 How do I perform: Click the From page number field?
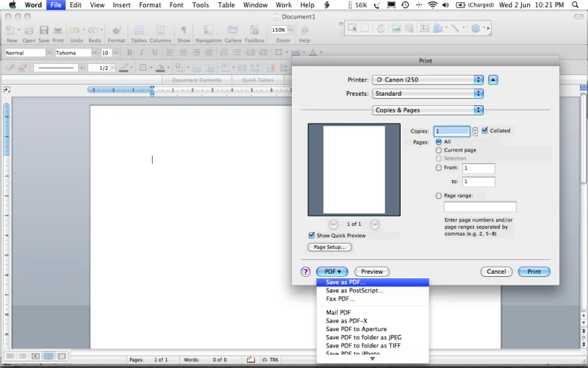pos(478,168)
